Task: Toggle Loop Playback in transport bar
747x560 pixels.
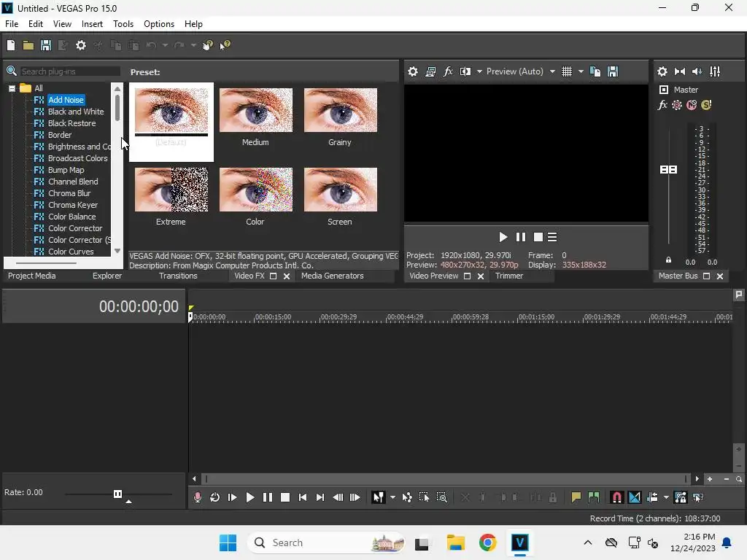Action: (215, 497)
